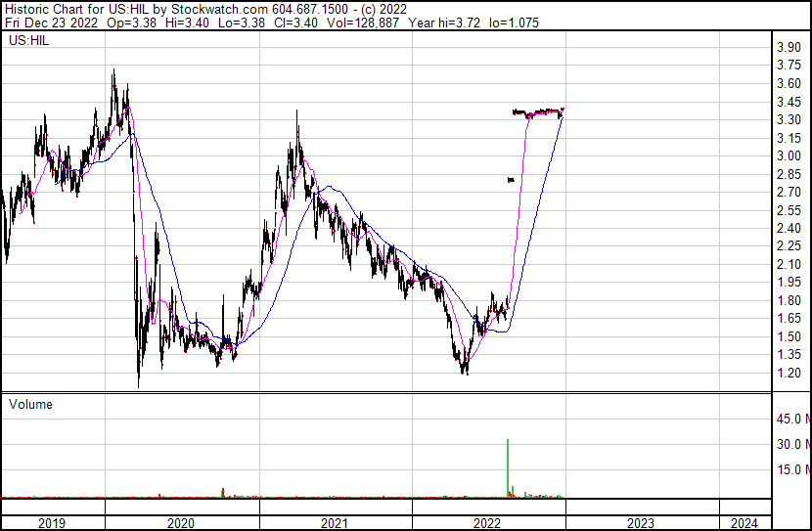Select the 3.90 price axis label

point(789,48)
